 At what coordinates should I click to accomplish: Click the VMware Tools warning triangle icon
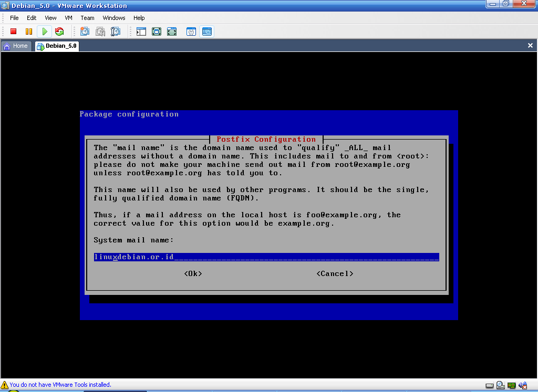(4, 385)
